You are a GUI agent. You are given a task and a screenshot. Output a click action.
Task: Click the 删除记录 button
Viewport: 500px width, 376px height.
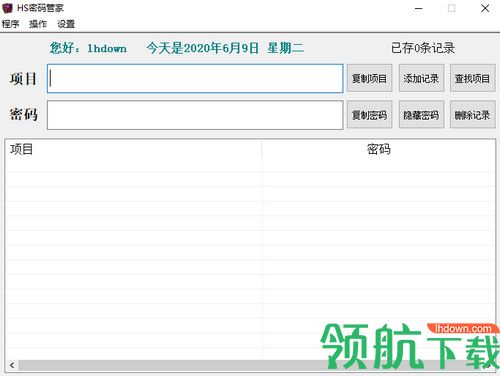click(472, 115)
